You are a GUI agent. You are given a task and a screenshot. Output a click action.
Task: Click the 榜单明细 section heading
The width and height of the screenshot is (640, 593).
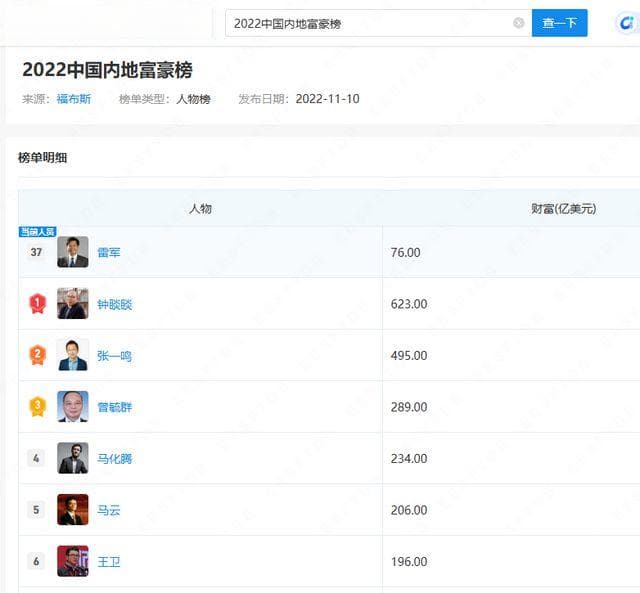[42, 158]
